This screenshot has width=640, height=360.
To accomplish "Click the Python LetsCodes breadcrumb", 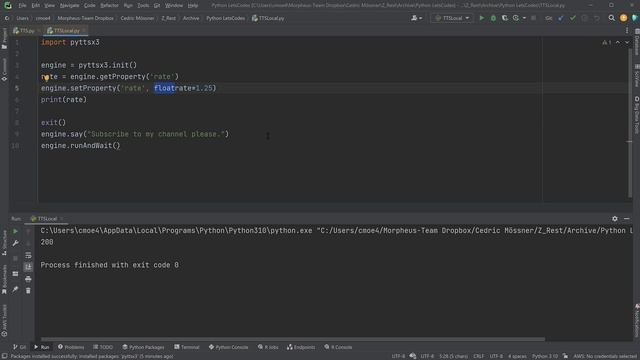I will (x=225, y=18).
